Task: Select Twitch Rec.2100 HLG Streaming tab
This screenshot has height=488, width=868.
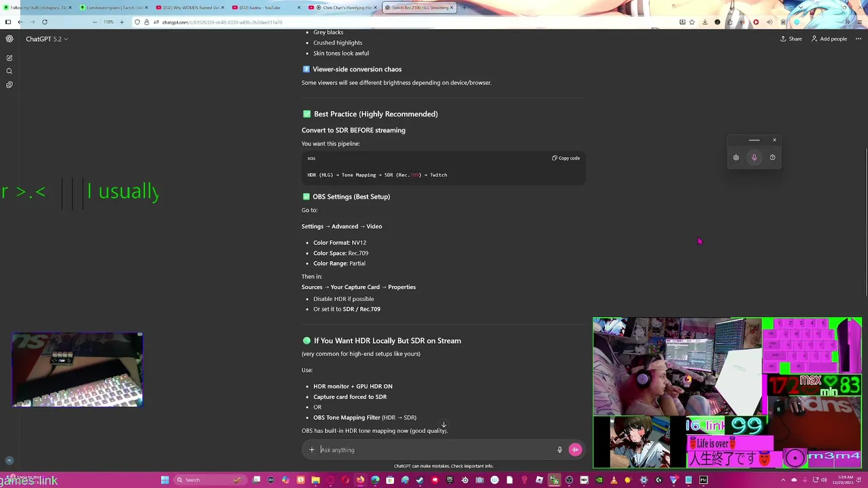Action: [x=419, y=7]
